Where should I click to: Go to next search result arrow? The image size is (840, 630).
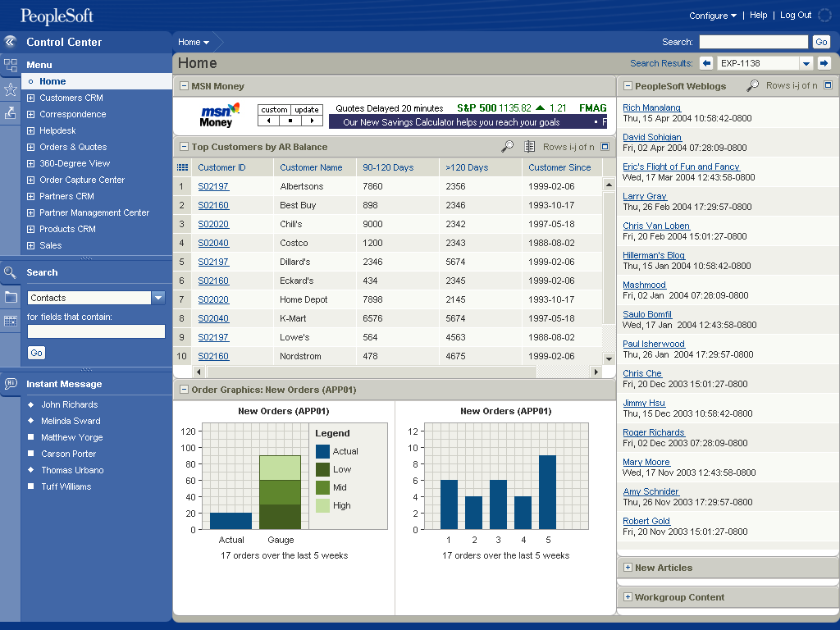(824, 63)
